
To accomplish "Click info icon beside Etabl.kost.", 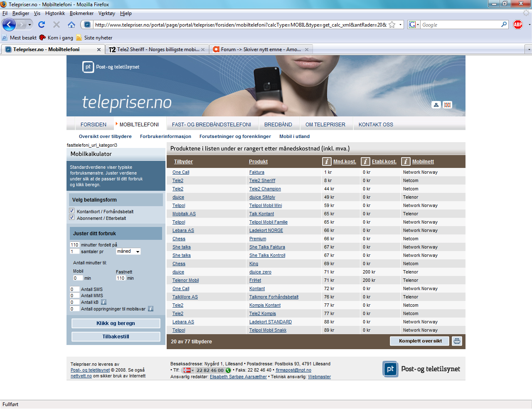I will (x=365, y=162).
